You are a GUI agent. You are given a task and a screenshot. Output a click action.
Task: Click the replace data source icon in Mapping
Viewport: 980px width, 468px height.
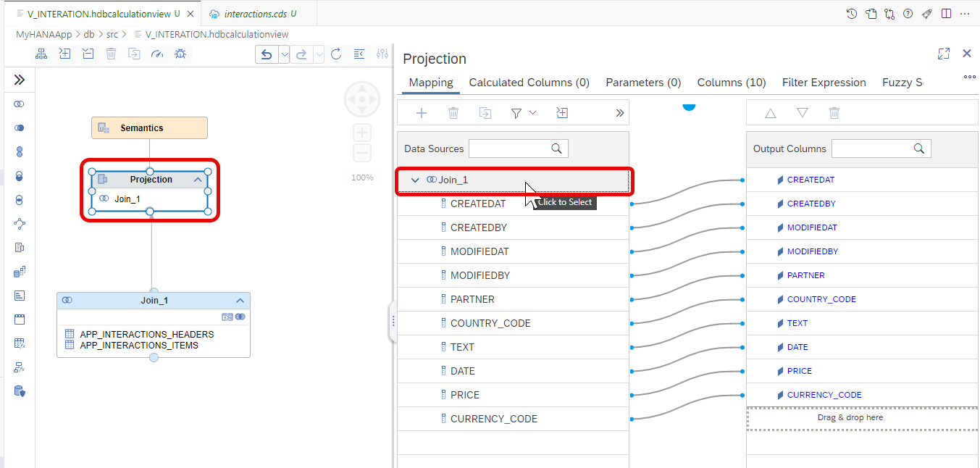[485, 112]
